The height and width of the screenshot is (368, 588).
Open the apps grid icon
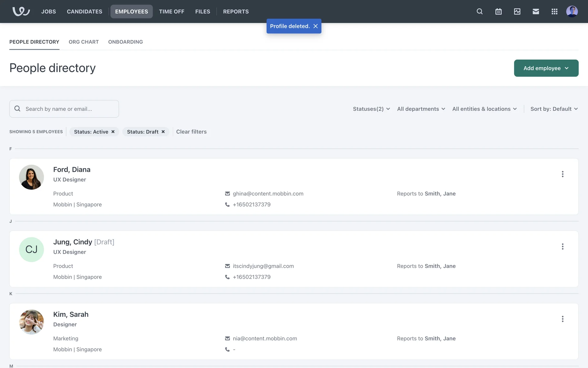(x=554, y=11)
